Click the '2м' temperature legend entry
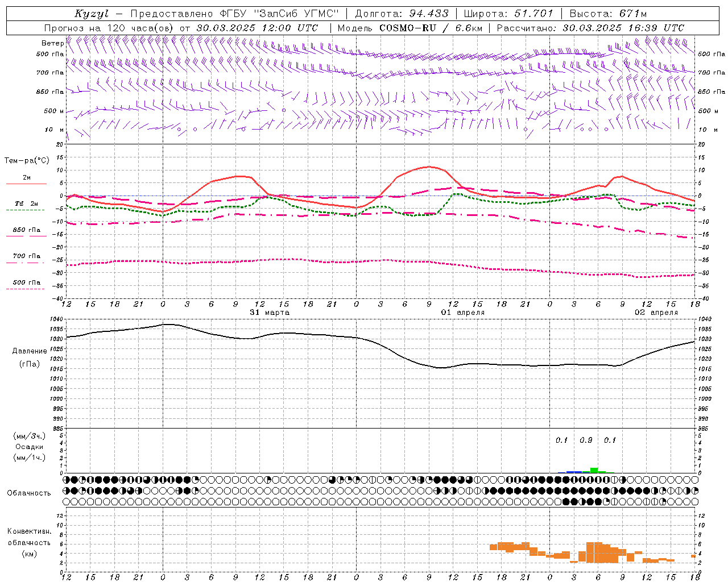This screenshot has height=582, width=728. pyautogui.click(x=27, y=178)
